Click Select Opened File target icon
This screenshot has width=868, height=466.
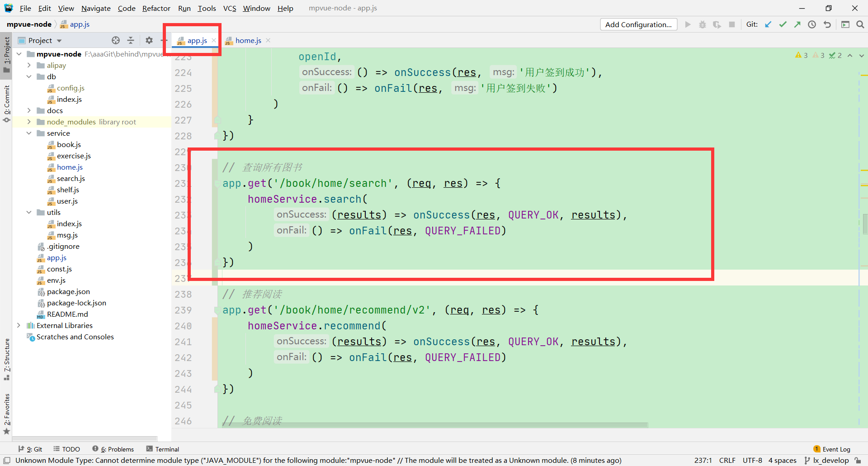coord(116,40)
